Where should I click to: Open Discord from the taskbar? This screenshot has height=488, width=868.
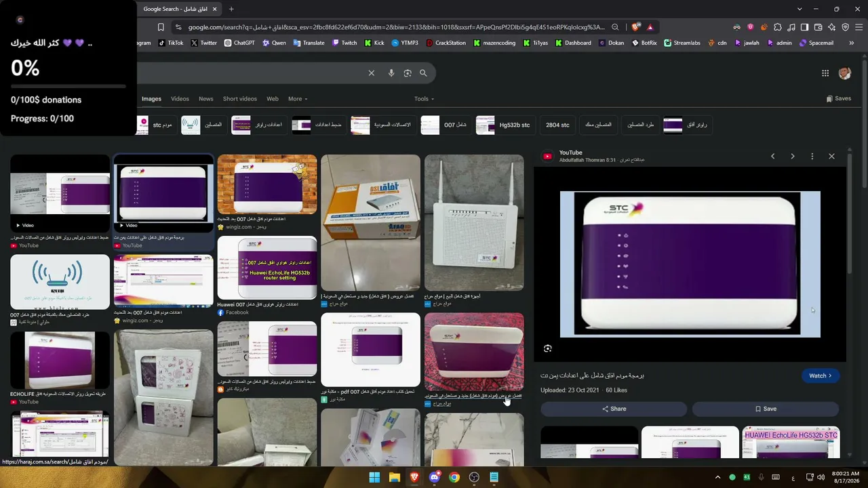[435, 477]
